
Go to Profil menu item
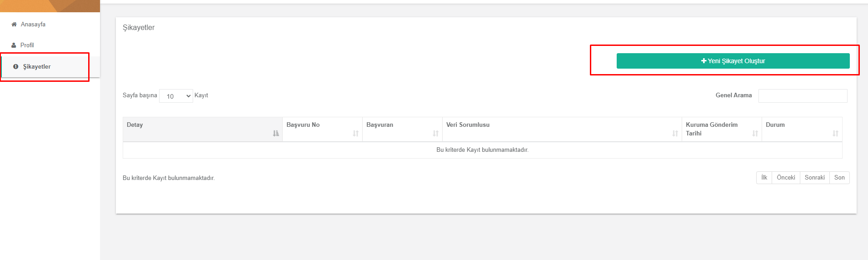tap(27, 45)
